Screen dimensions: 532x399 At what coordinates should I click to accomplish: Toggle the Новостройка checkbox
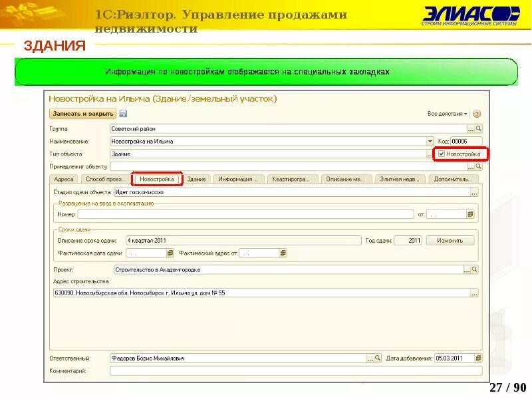pos(442,154)
